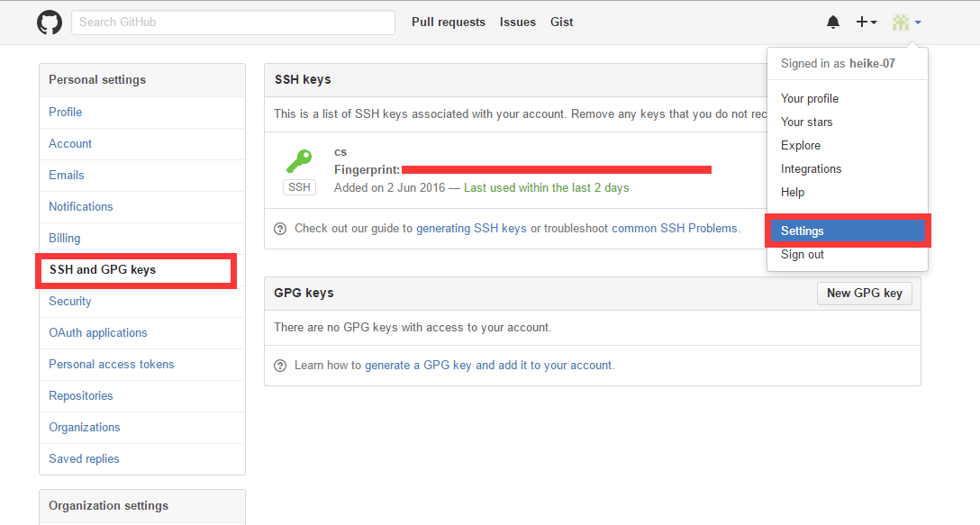
Task: Focus the Search GitHub field
Action: click(233, 22)
